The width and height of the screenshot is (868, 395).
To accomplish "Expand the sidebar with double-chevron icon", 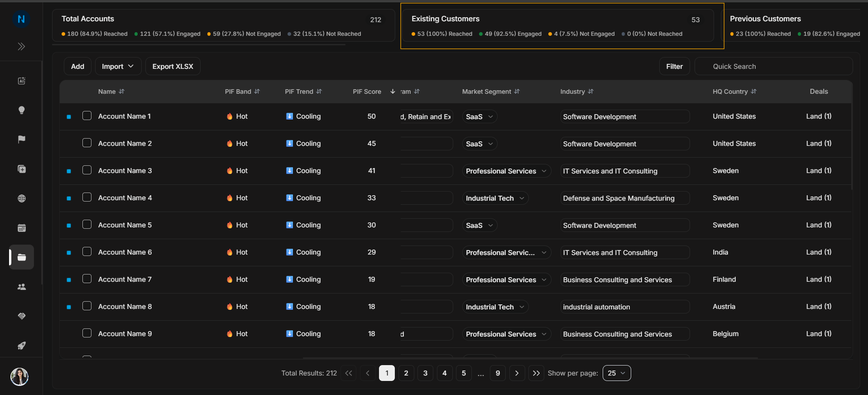I will (21, 46).
